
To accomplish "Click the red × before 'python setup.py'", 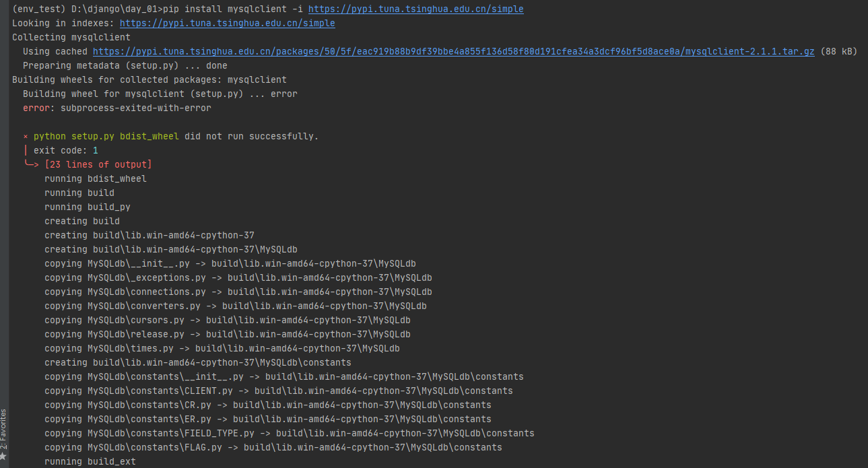I will [26, 136].
